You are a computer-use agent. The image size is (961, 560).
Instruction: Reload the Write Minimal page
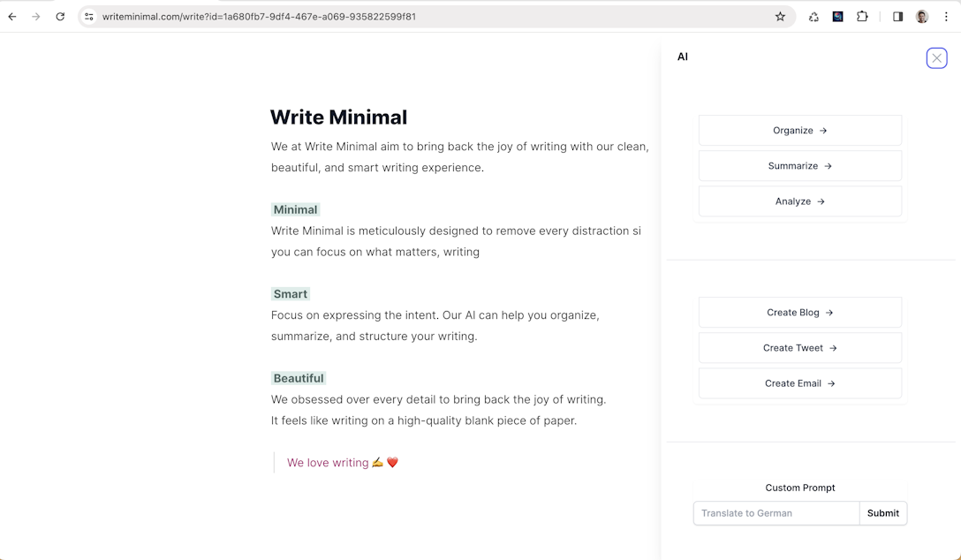[60, 16]
